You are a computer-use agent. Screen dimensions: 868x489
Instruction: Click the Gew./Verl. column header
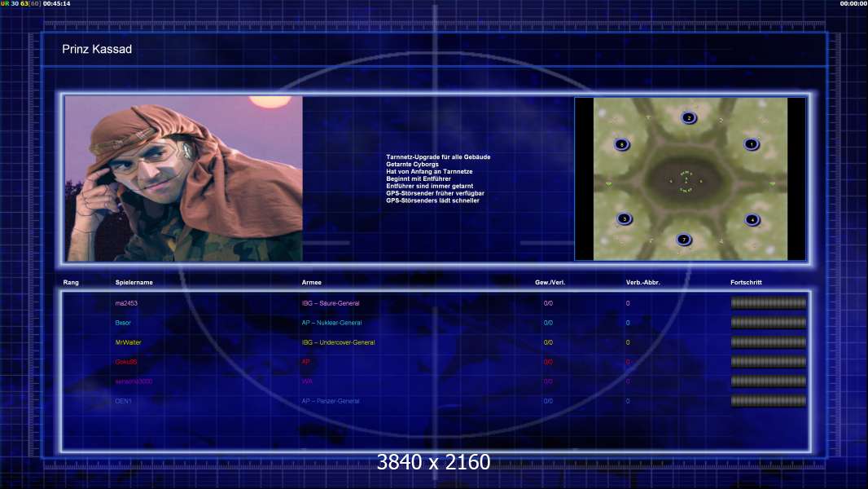pyautogui.click(x=549, y=283)
